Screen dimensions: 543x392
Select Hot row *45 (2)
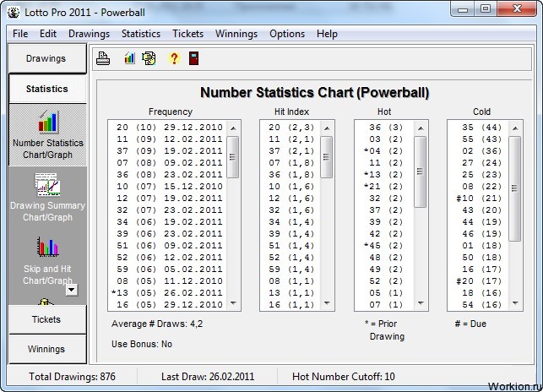point(385,245)
